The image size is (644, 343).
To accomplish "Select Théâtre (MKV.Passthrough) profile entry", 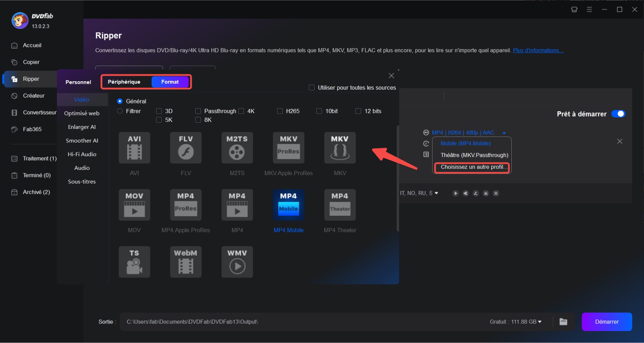I will click(x=474, y=155).
